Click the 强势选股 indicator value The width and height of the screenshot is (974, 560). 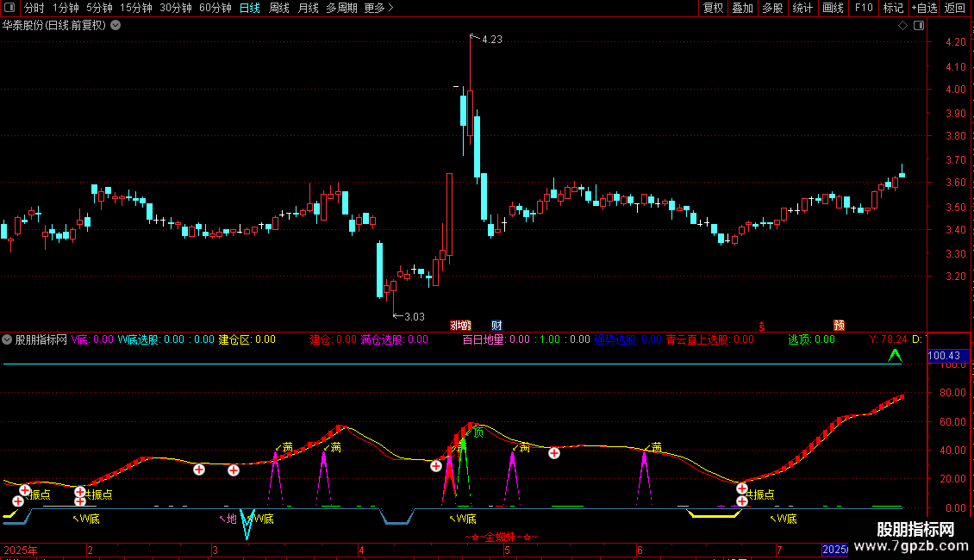coord(628,339)
